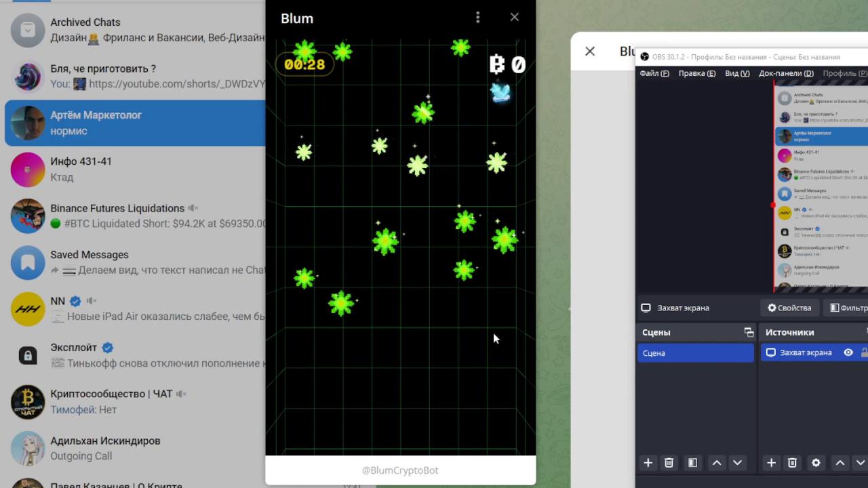Toggle visibility eye of Захват экрана
The image size is (868, 488).
point(848,352)
